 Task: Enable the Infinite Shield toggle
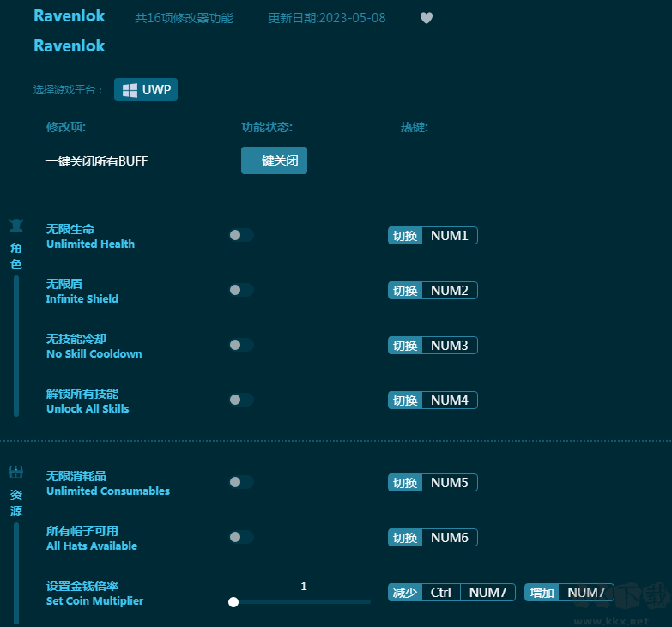(x=241, y=290)
